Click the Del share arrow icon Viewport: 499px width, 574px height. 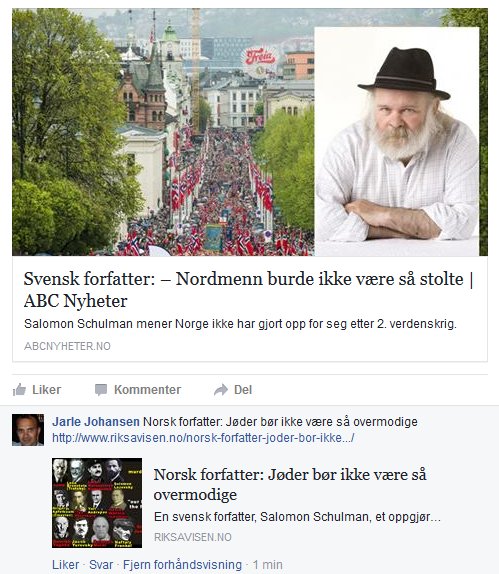pyautogui.click(x=221, y=390)
